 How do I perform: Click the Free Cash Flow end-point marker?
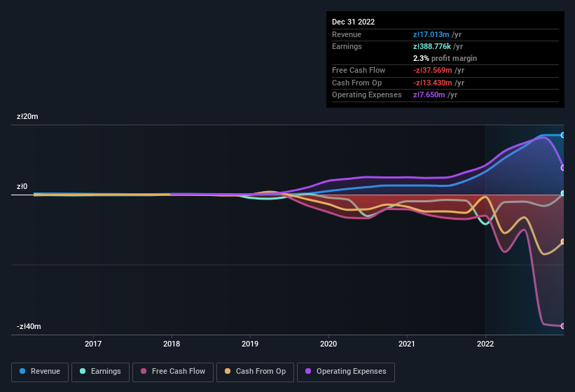pos(563,326)
